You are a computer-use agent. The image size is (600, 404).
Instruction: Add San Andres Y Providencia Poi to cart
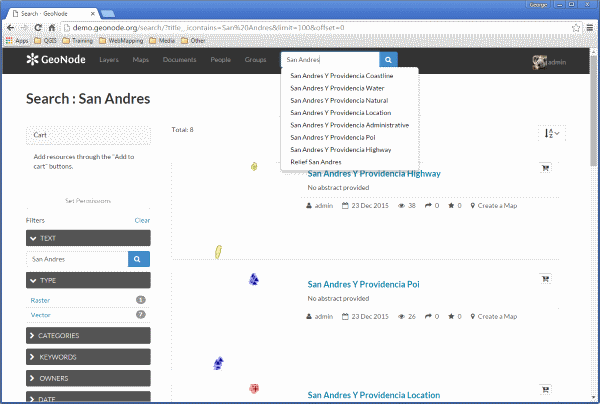pyautogui.click(x=545, y=279)
